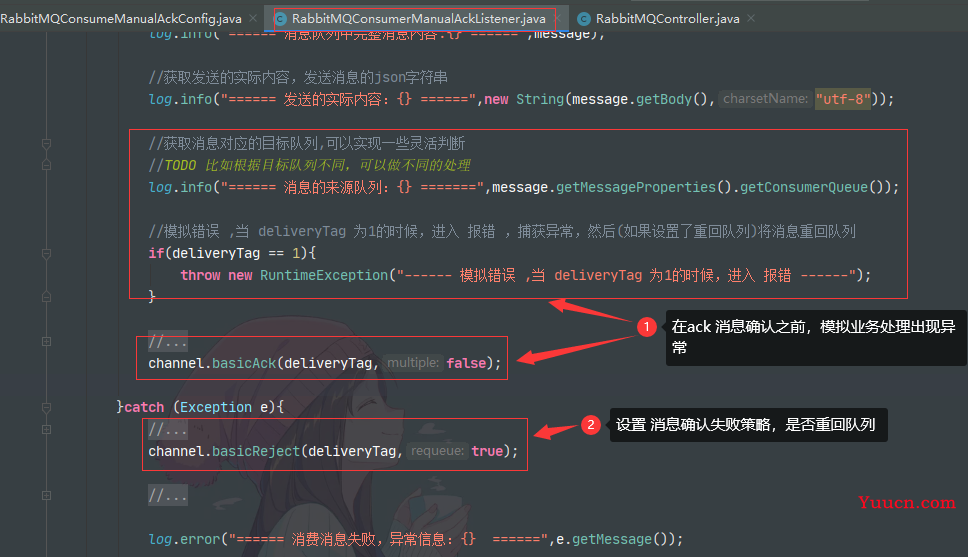This screenshot has height=557, width=968.
Task: Collapse fold marker beside 'if(deliveryTag == 1){' line
Action: (x=46, y=253)
